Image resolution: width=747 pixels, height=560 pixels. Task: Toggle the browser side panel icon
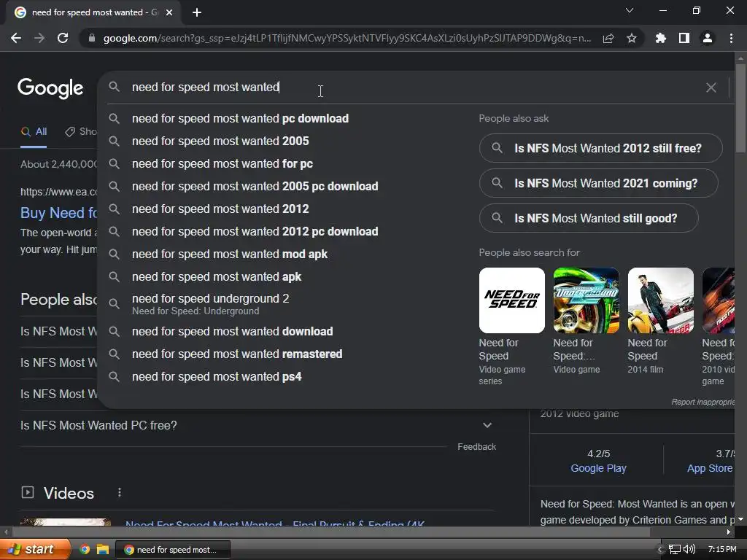pos(684,38)
